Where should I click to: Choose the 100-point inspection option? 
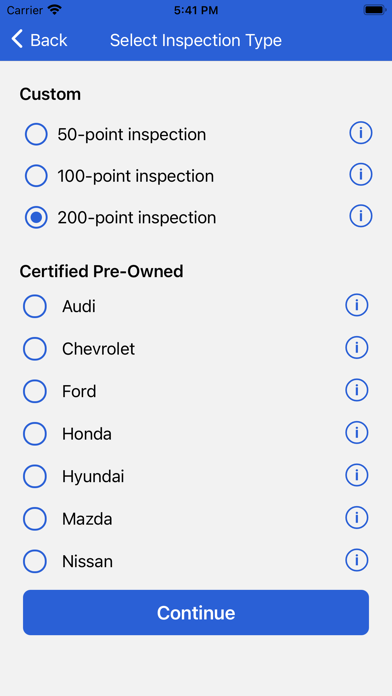coord(36,176)
